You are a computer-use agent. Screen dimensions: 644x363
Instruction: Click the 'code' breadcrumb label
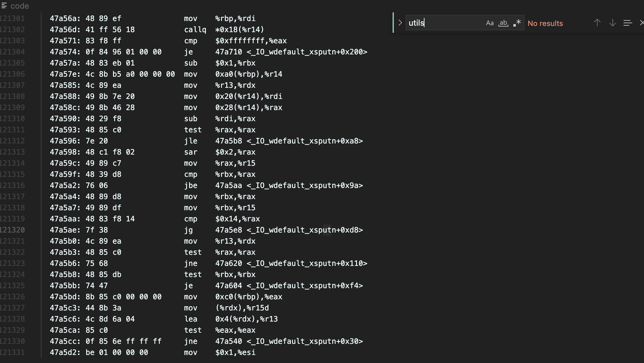[x=20, y=6]
